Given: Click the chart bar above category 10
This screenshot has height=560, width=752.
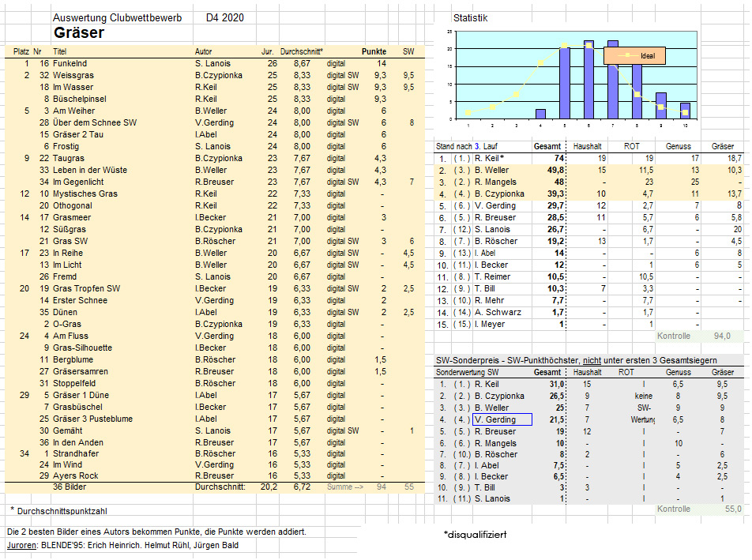Looking at the screenshot, I should [x=685, y=111].
